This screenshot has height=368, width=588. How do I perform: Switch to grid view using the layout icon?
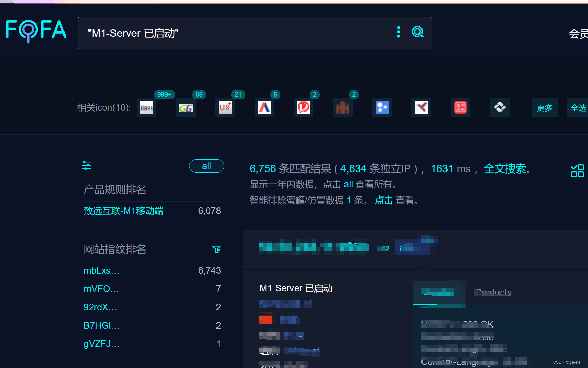tap(577, 171)
